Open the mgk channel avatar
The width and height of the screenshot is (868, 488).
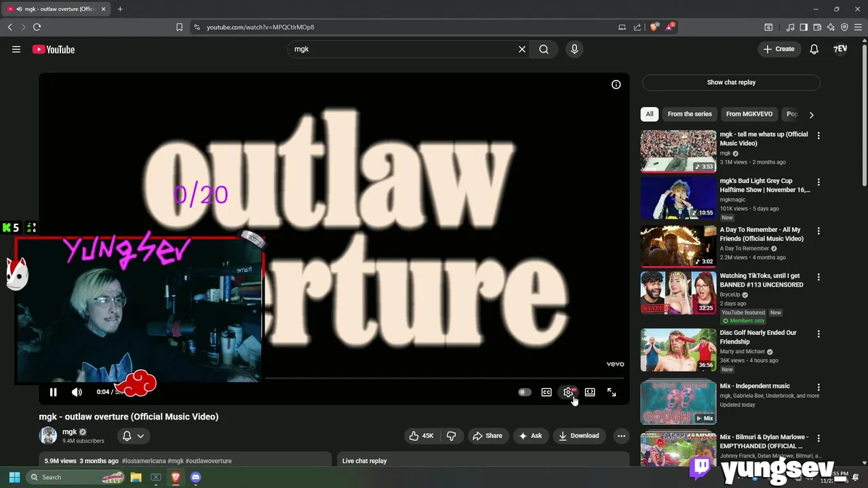tap(48, 436)
